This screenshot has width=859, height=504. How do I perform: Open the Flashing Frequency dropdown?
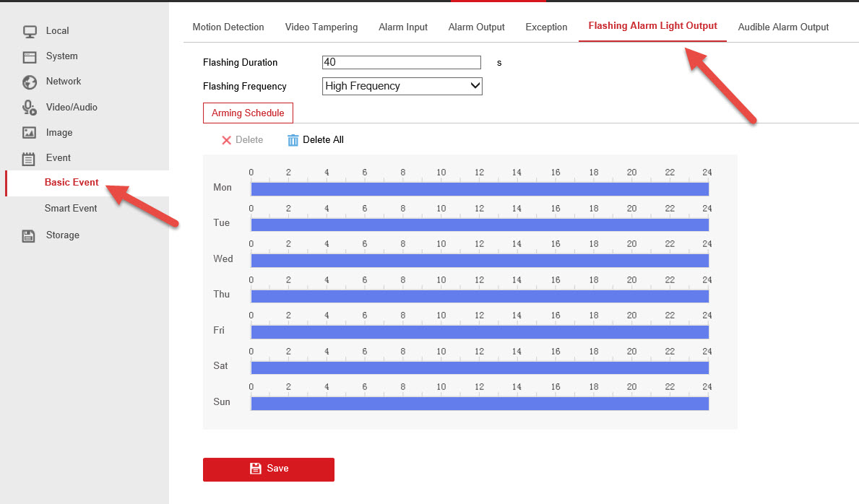(x=402, y=87)
